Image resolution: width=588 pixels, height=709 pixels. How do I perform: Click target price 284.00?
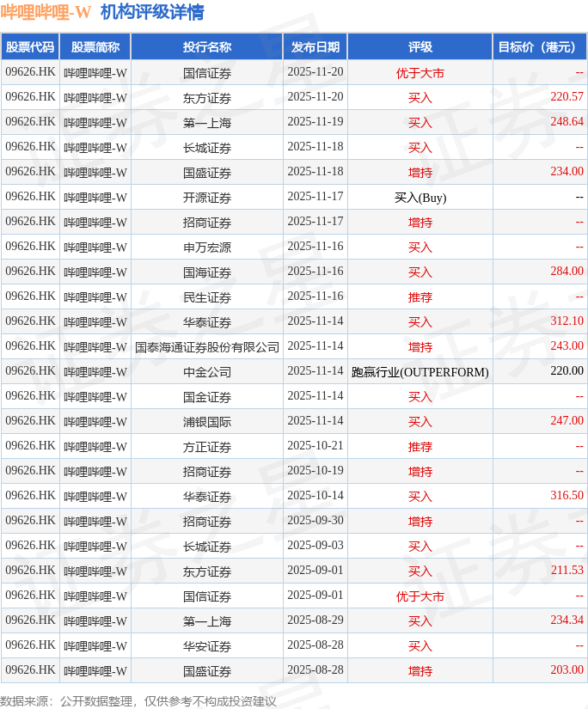point(567,271)
